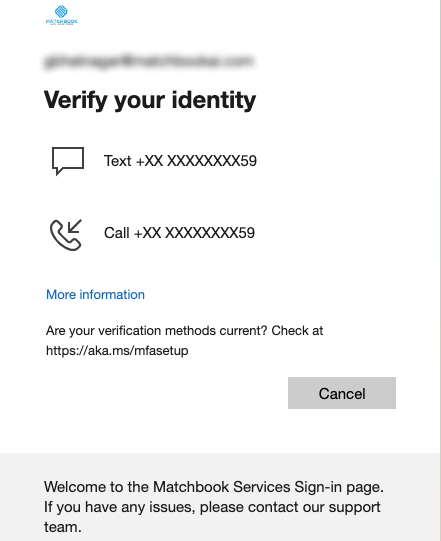Click the Cancel button
This screenshot has width=441, height=541.
342,393
